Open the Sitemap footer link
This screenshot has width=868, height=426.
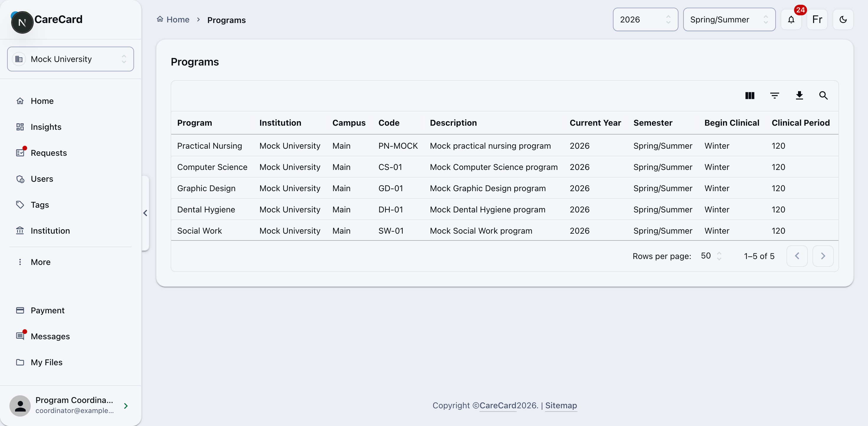[561, 405]
